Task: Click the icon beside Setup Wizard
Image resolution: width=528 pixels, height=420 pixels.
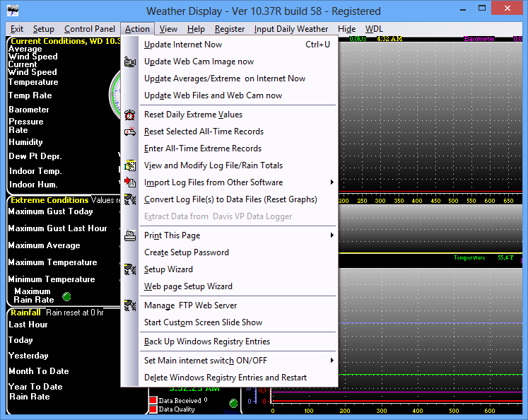Action: 129,269
